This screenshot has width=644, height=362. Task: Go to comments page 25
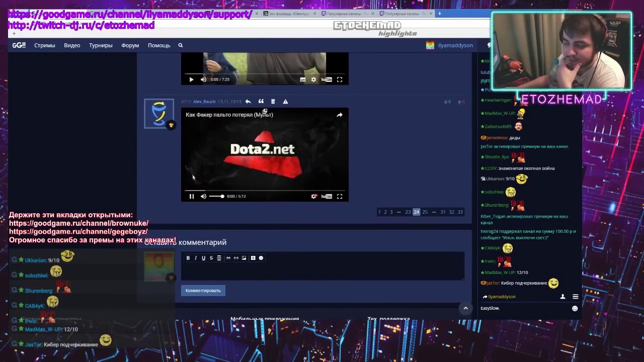pos(425,212)
